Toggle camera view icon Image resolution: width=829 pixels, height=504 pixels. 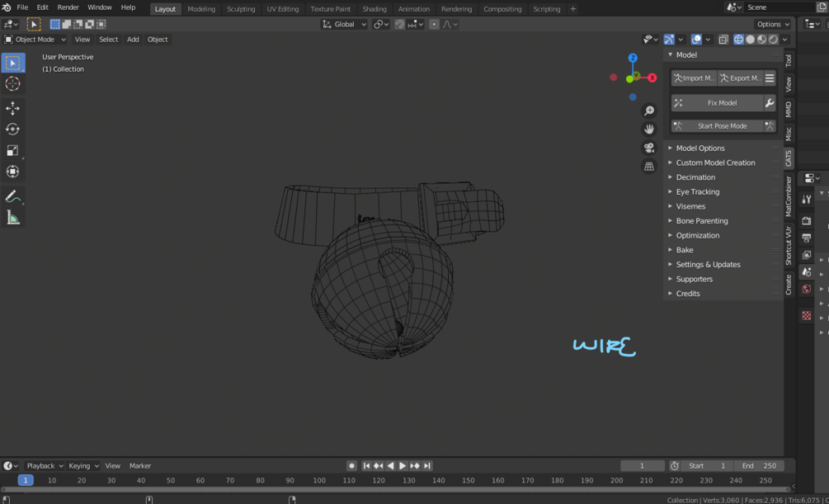648,148
